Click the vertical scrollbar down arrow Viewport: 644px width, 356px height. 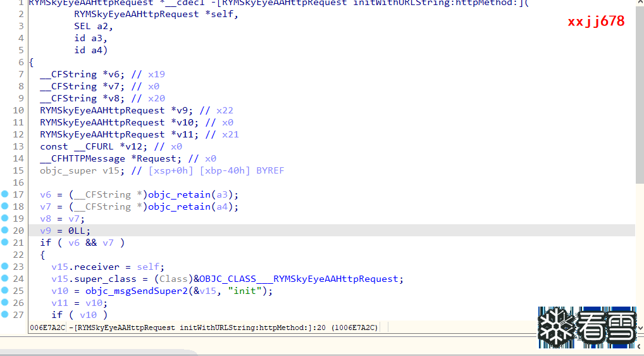click(x=640, y=328)
